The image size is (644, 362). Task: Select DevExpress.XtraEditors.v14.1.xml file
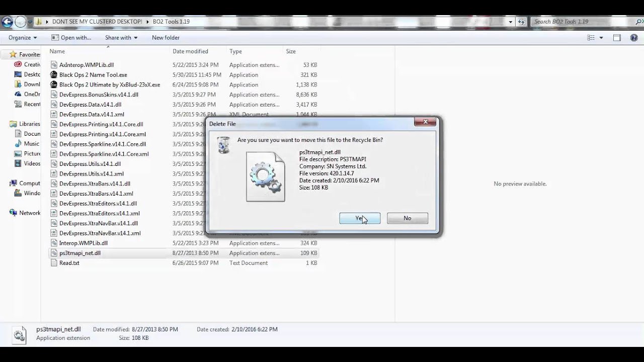[x=100, y=214]
